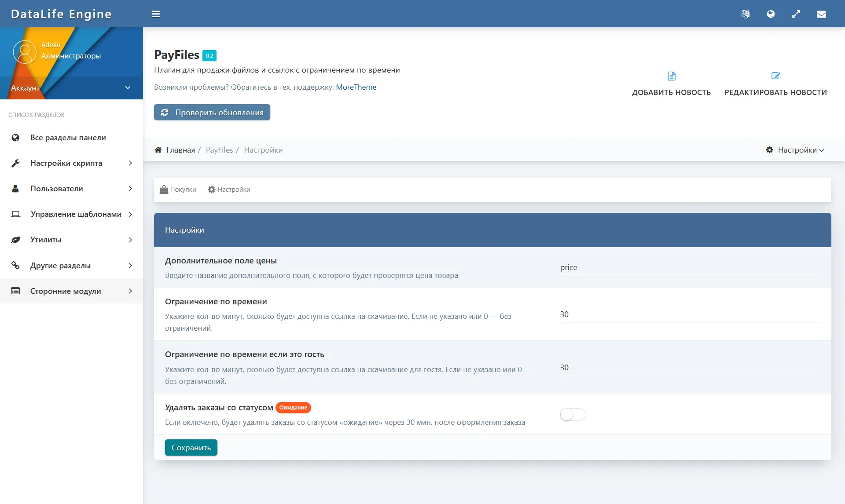The height and width of the screenshot is (504, 845).
Task: Open the Настройки dropdown in breadcrumb bar
Action: (795, 150)
